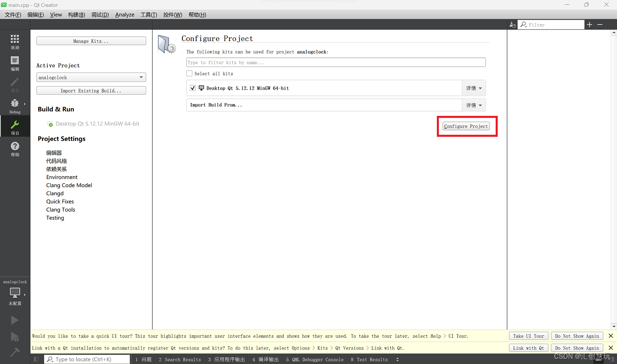Open the 编辑(E) menu
This screenshot has width=617, height=364.
click(x=36, y=15)
